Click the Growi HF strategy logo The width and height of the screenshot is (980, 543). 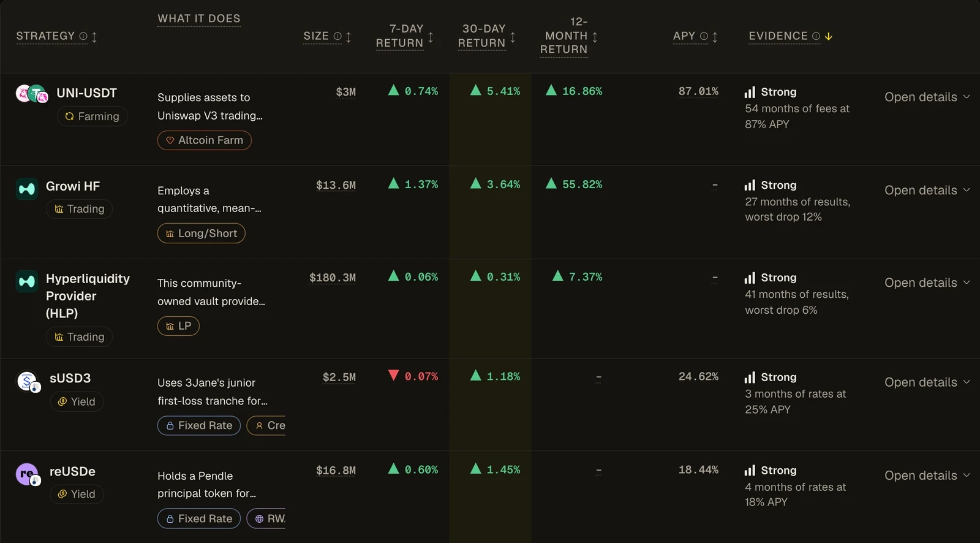pos(26,189)
